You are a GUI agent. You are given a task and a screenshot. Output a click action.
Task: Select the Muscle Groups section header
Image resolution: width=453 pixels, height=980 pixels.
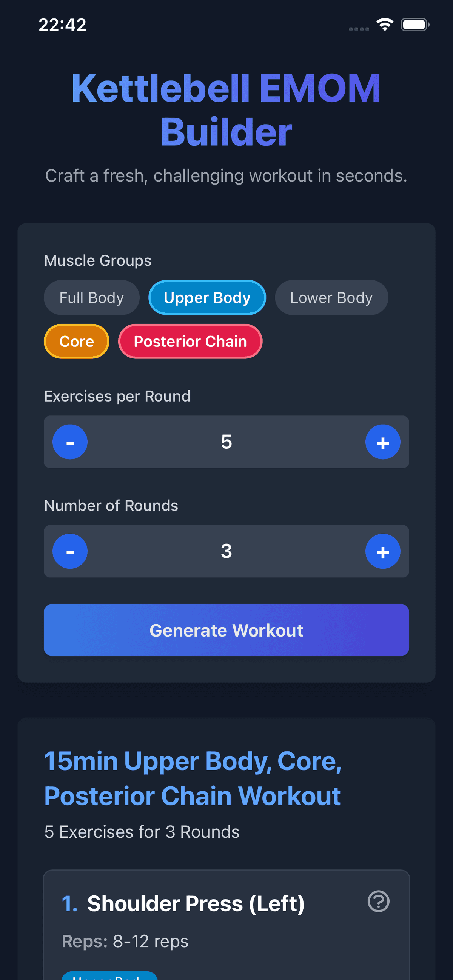97,260
